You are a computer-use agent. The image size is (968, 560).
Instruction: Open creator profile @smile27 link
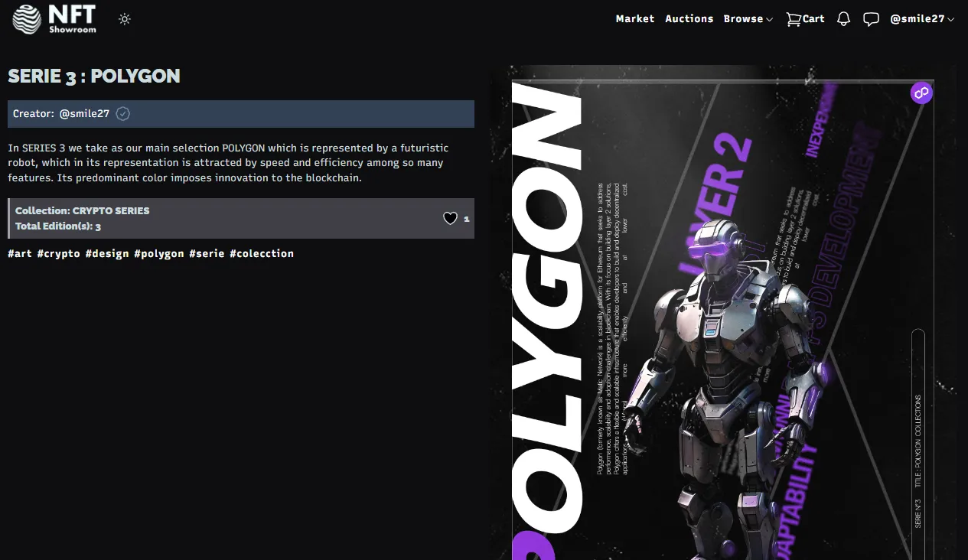pyautogui.click(x=84, y=113)
